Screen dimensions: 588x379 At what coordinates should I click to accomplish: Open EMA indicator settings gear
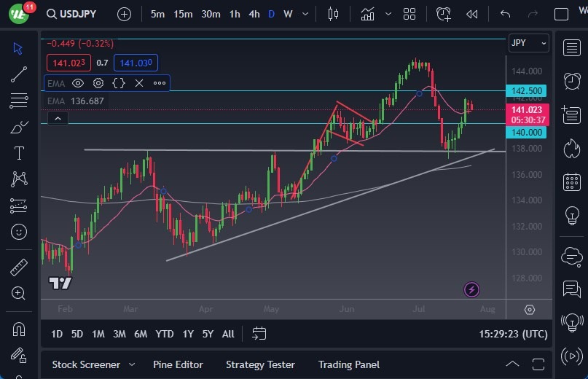click(98, 83)
